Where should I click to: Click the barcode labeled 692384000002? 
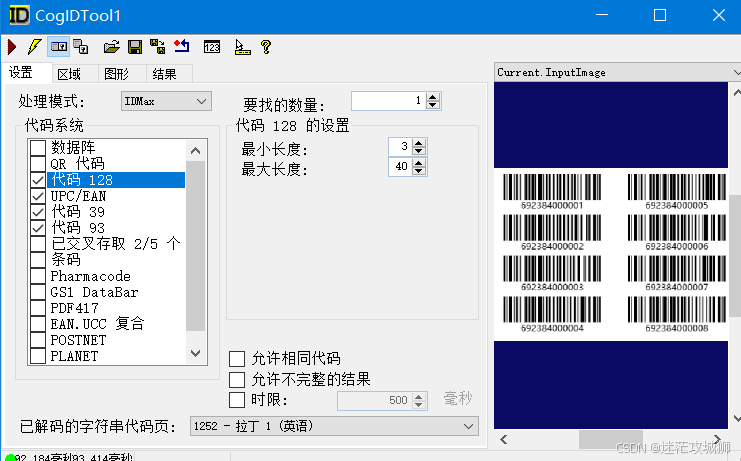(552, 232)
